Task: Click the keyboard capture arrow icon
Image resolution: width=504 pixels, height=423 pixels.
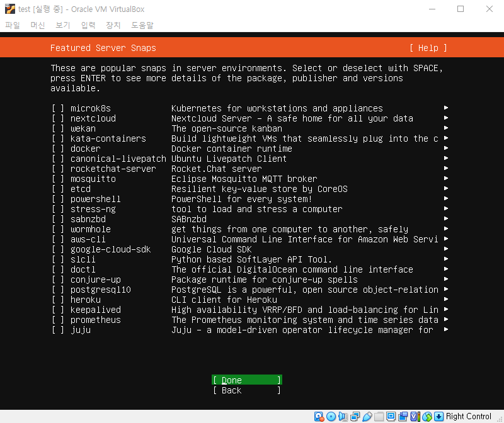Action: (x=438, y=417)
